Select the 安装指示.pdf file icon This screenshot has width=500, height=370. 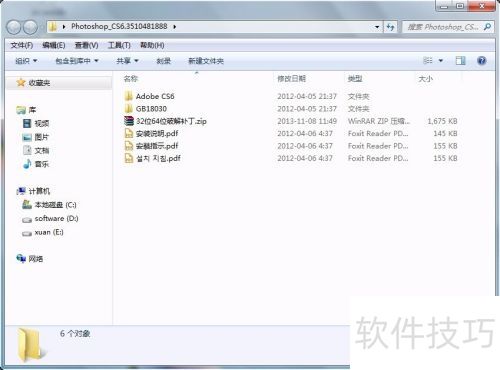129,146
